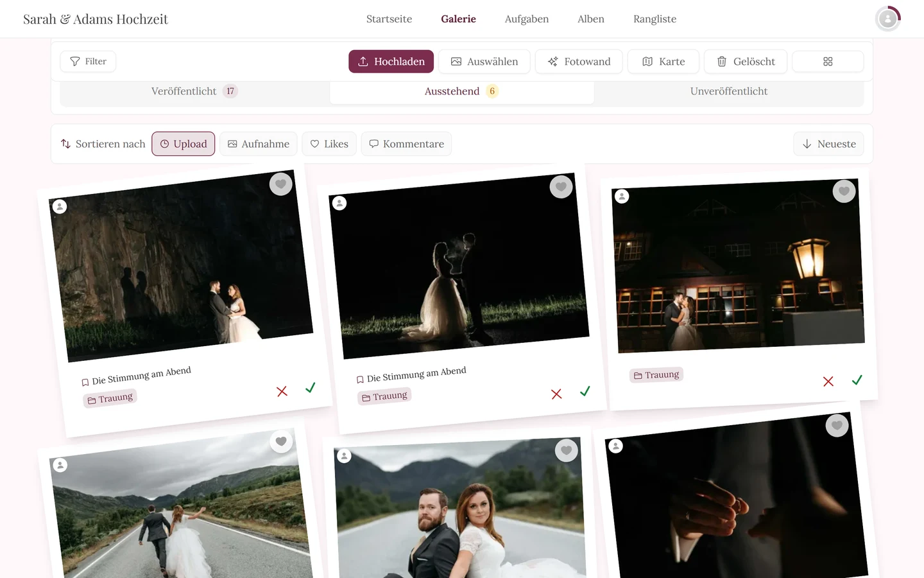The image size is (924, 578).
Task: Click uploader avatar on hands close-up photo
Action: (615, 446)
